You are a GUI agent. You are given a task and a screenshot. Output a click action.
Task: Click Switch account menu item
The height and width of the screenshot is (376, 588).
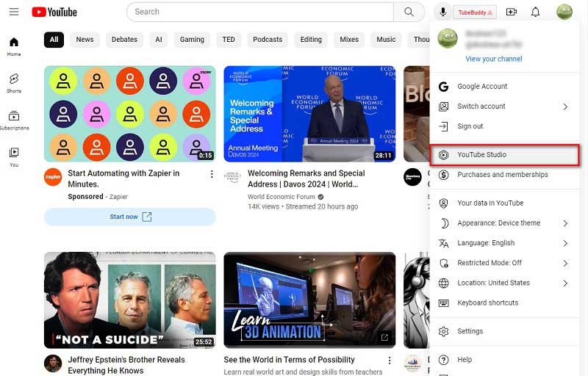point(504,106)
